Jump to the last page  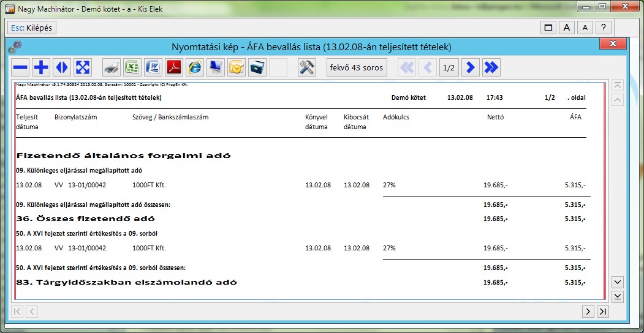click(491, 67)
